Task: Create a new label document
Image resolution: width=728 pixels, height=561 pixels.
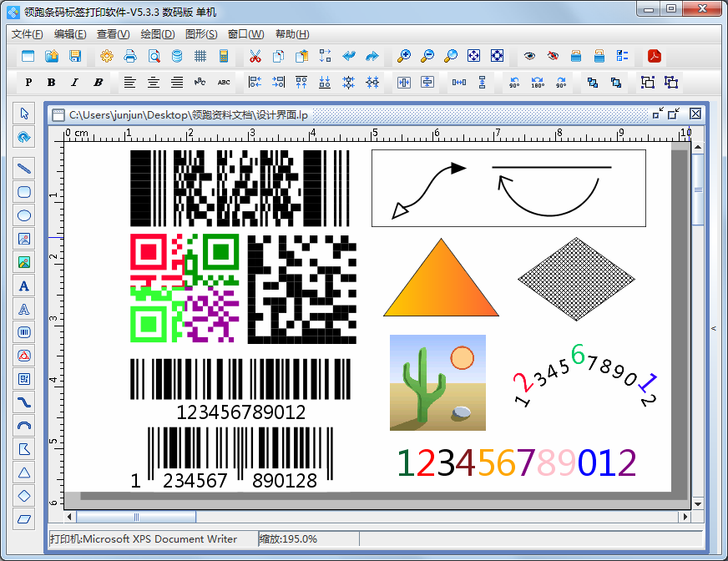Action: [x=28, y=56]
